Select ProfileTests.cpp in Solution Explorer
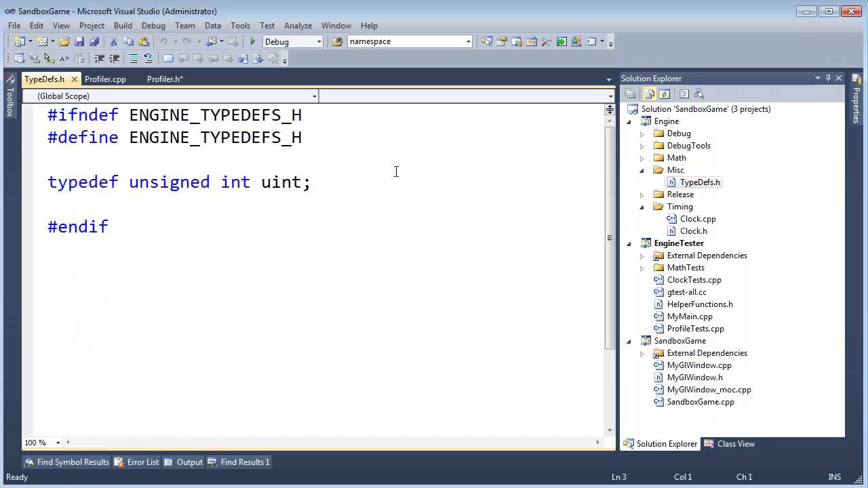 pyautogui.click(x=695, y=329)
